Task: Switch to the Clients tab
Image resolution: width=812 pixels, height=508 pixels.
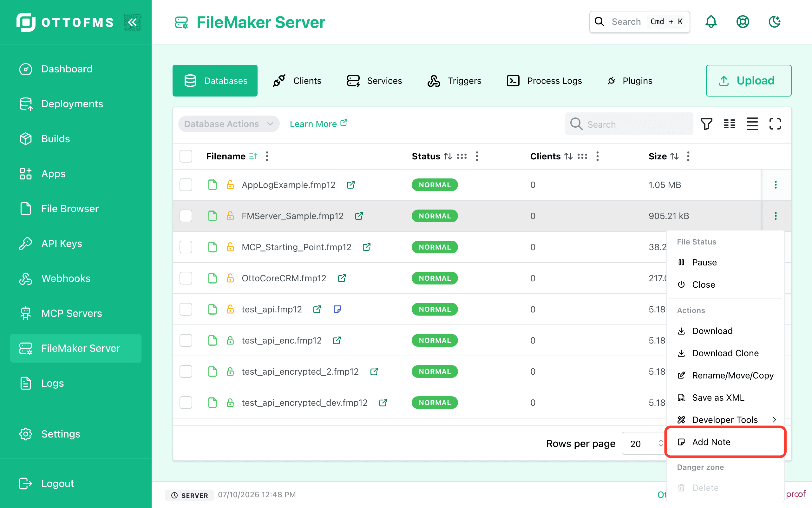Action: pos(297,81)
